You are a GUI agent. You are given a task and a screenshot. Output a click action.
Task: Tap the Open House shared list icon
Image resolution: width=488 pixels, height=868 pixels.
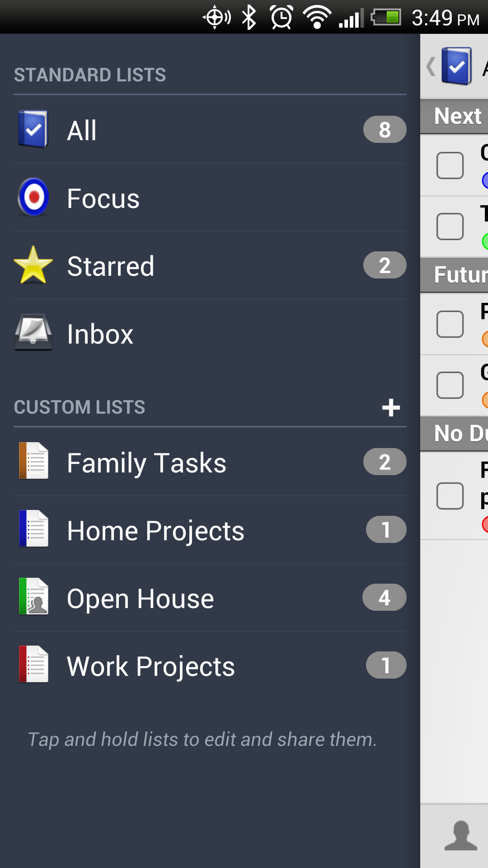click(x=33, y=597)
